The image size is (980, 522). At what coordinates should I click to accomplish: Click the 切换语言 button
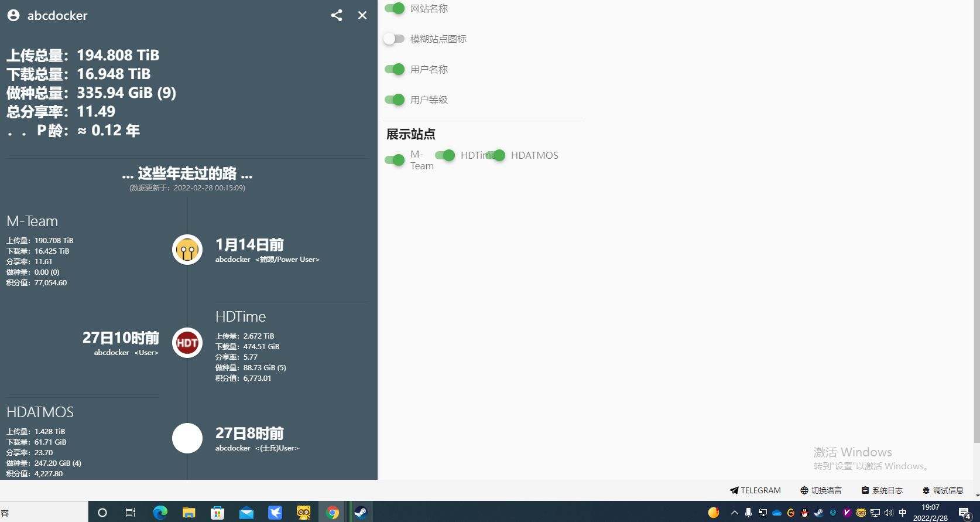[821, 490]
